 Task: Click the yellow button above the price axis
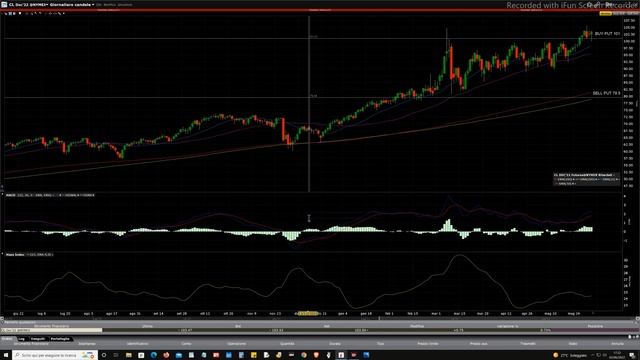pyautogui.click(x=605, y=13)
